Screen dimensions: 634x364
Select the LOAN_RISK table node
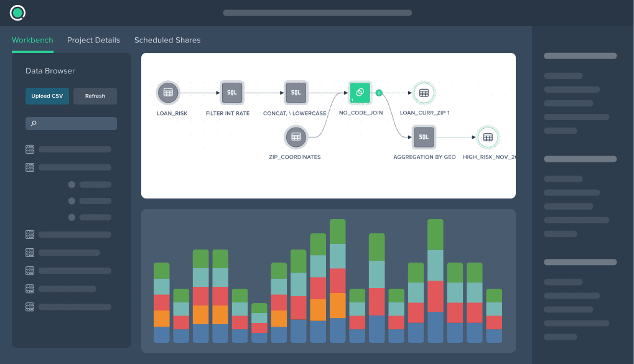click(167, 92)
